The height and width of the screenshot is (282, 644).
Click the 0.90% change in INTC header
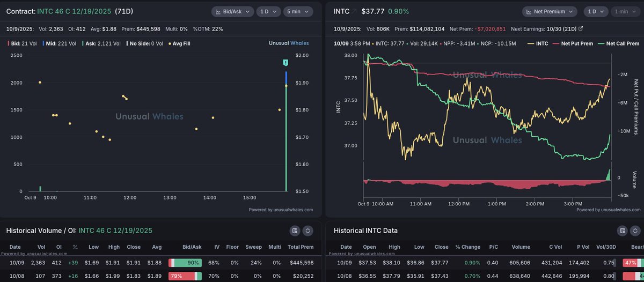tap(399, 11)
